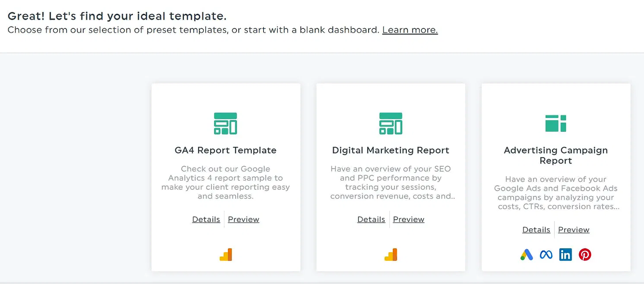The image size is (644, 284).
Task: Click the Advertising Campaign Report layout icon
Action: click(556, 123)
